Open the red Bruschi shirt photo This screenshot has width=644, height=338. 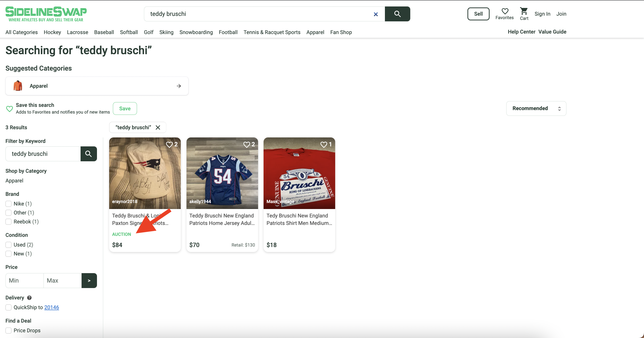coord(299,173)
